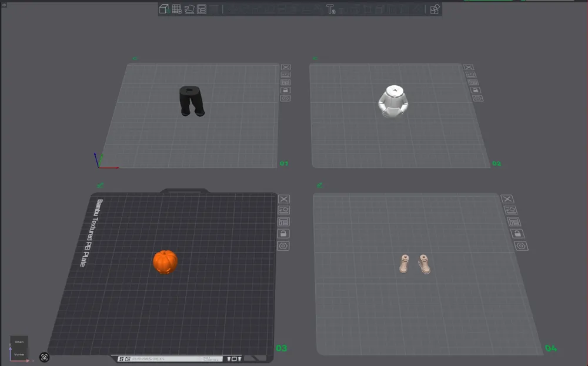Viewport: 588px width, 366px height.
Task: Toggle the lock on plate 02
Action: coord(476,90)
